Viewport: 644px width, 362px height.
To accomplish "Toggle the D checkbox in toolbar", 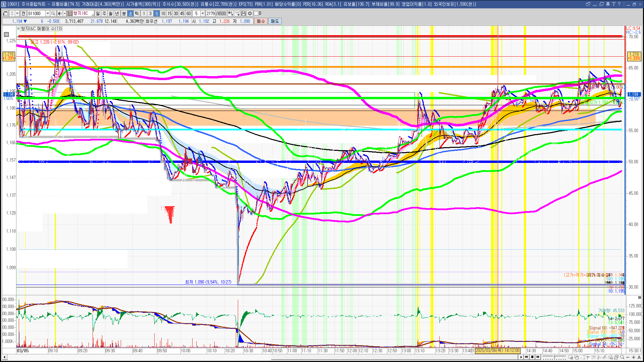I will 256,13.
